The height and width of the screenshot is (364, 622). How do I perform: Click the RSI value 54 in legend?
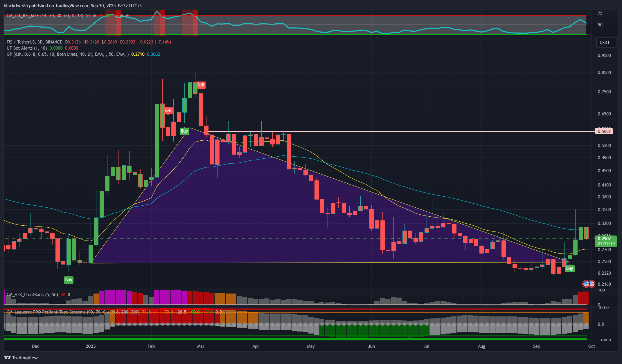pos(88,16)
